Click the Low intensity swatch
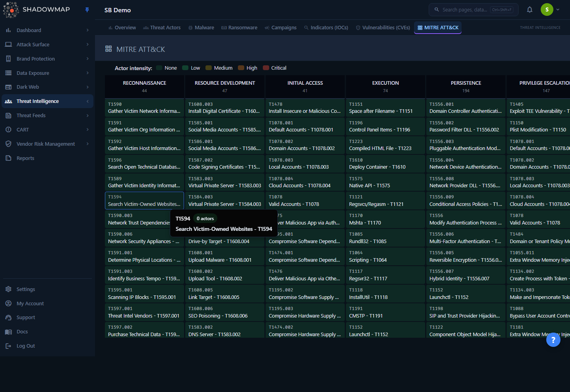The image size is (570, 392). 185,68
